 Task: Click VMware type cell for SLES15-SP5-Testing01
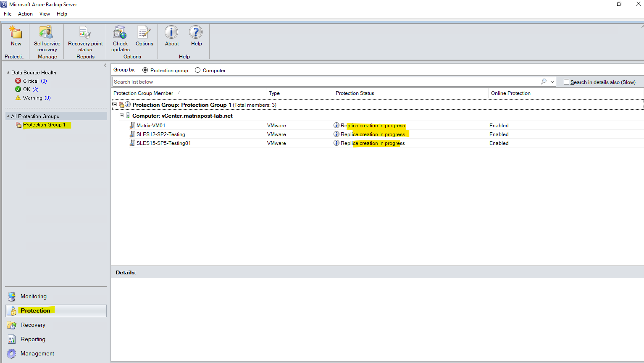click(x=276, y=143)
